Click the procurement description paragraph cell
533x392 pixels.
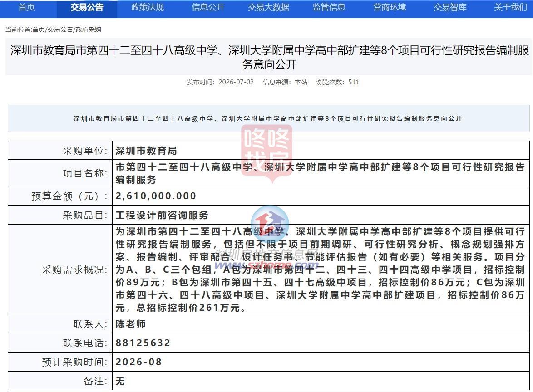(x=321, y=269)
